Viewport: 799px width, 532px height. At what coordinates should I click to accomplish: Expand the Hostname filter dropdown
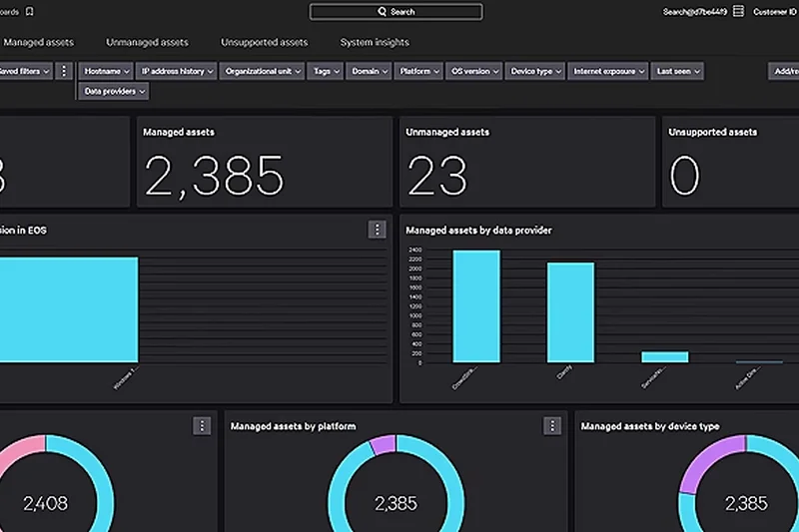click(106, 72)
